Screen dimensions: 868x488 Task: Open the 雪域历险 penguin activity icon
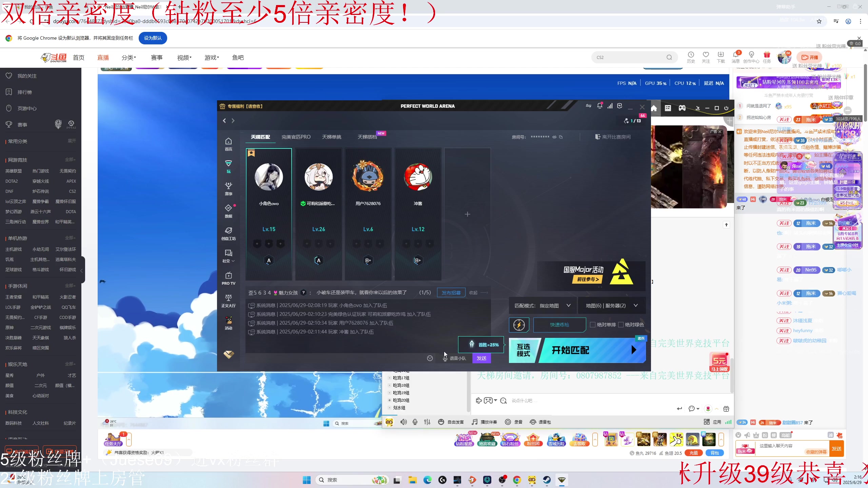point(556,439)
